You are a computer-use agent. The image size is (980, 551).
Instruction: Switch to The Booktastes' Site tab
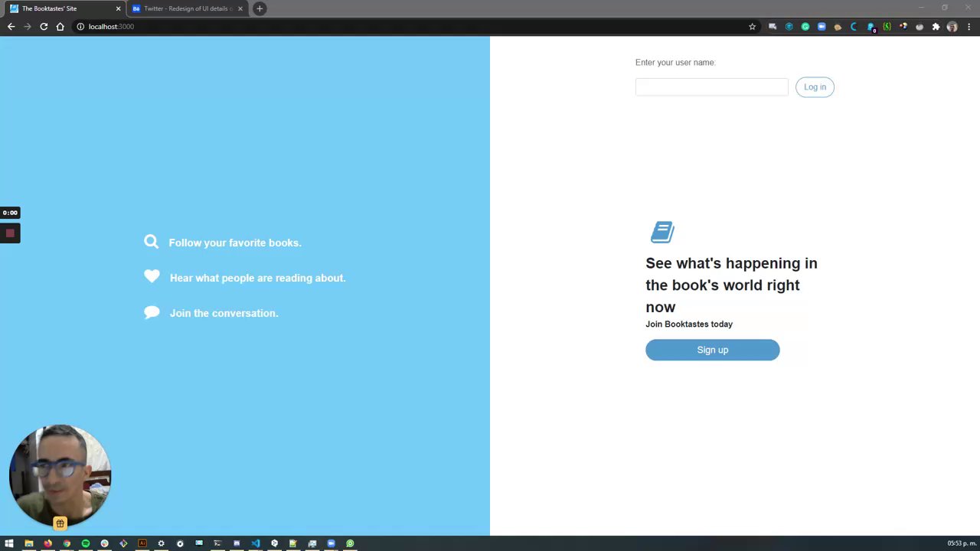(x=65, y=8)
